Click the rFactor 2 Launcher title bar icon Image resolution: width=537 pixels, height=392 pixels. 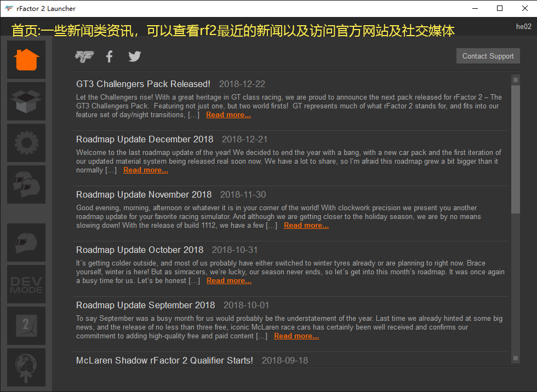click(9, 8)
